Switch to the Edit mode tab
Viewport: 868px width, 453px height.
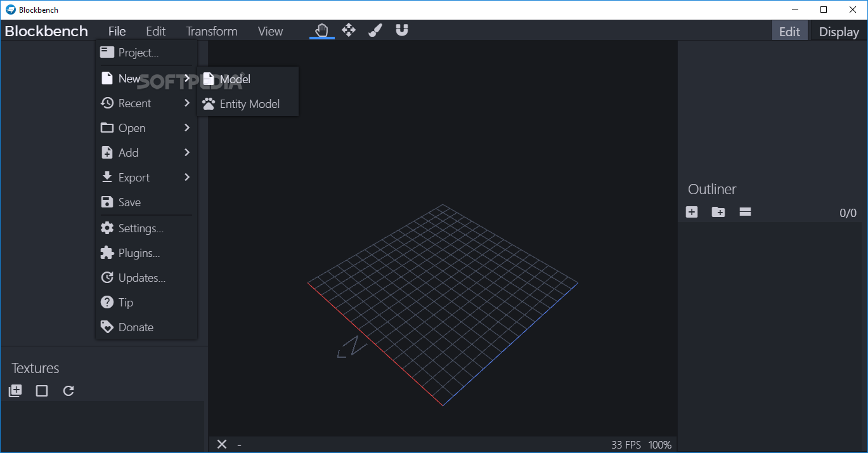(789, 31)
